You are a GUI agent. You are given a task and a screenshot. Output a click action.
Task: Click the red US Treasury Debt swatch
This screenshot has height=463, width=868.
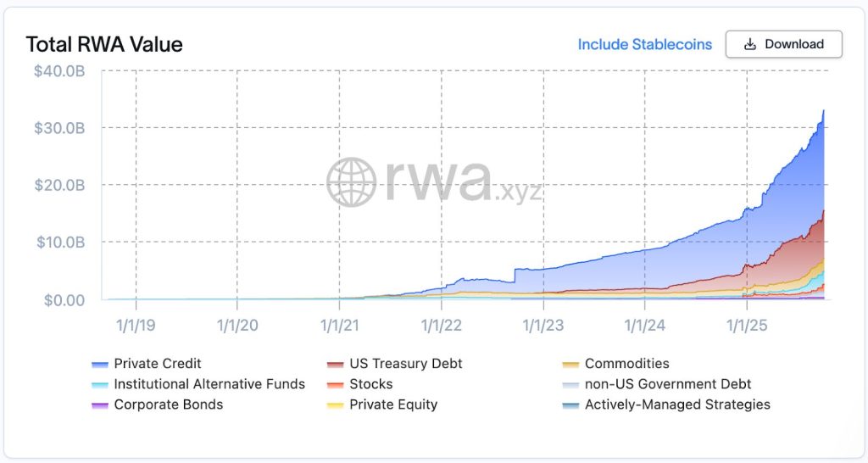336,365
